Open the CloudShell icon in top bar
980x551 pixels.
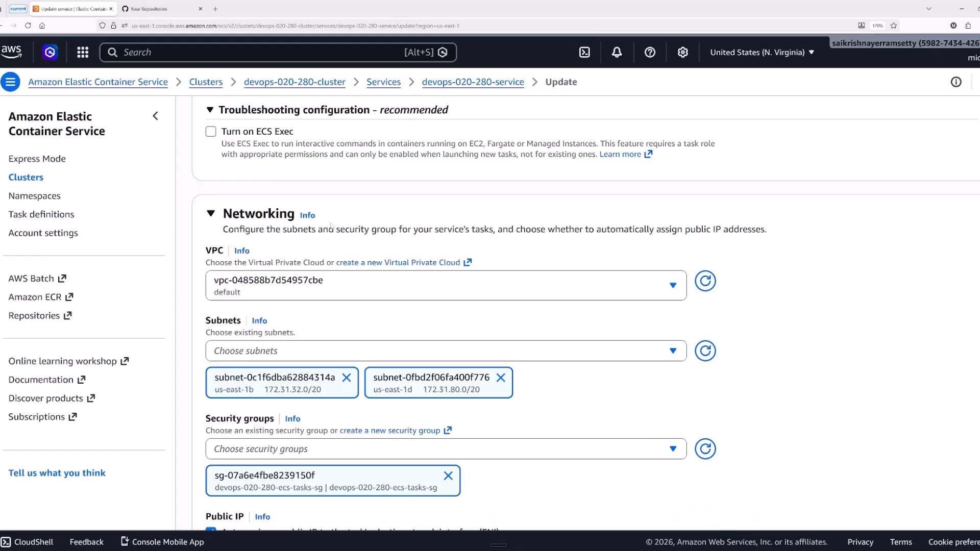(584, 52)
